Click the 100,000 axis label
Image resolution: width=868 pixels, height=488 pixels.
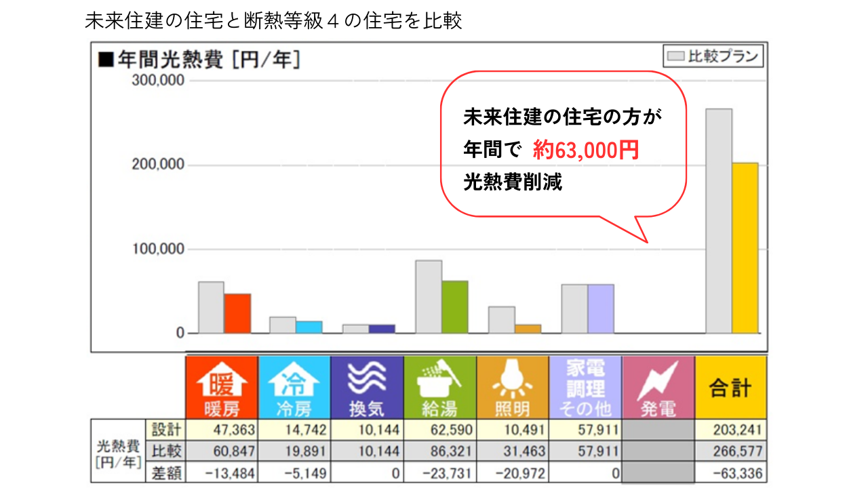point(158,249)
